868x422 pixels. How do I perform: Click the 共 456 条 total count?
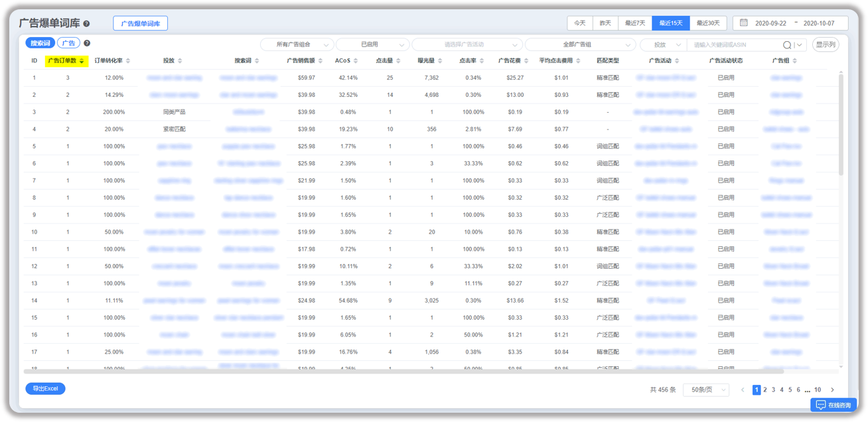(x=662, y=390)
